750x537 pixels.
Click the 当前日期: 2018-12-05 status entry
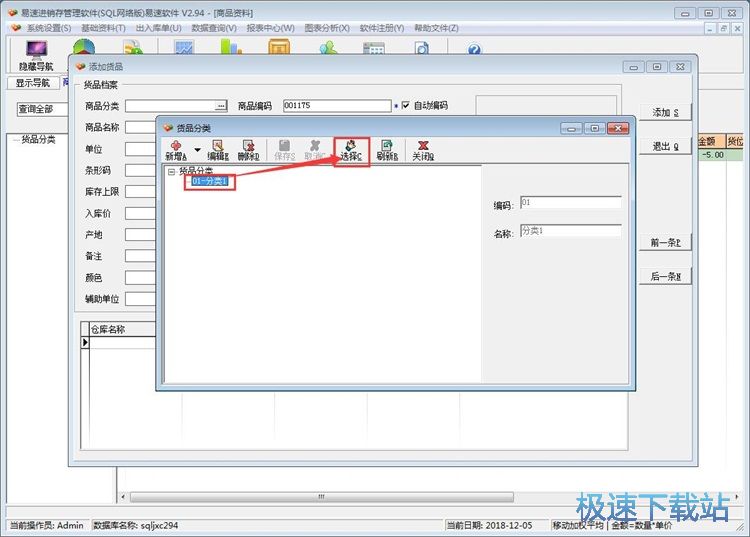489,525
